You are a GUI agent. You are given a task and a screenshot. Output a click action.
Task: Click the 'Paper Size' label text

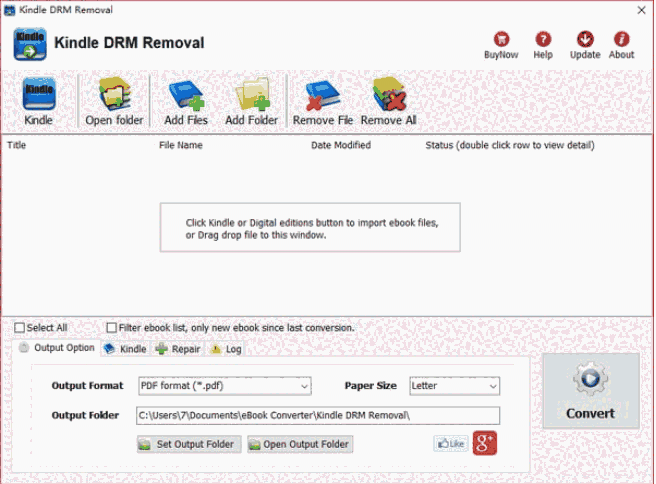(x=371, y=386)
